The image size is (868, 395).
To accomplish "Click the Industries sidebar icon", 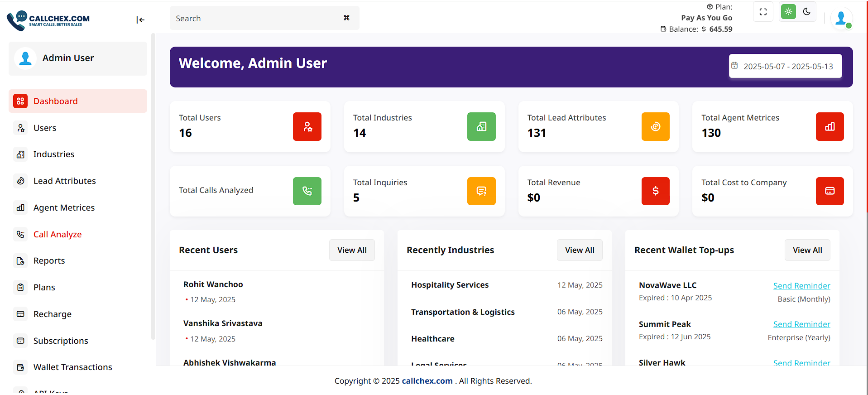I will click(x=20, y=154).
